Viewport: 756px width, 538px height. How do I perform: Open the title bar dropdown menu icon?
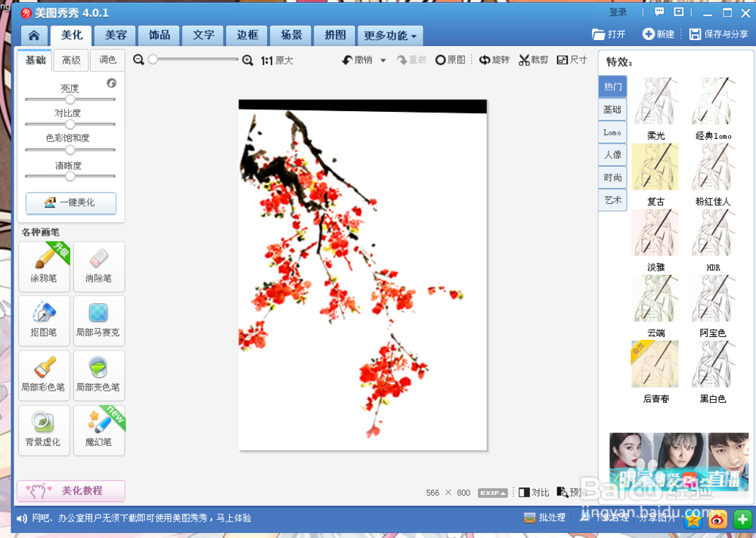[678, 12]
